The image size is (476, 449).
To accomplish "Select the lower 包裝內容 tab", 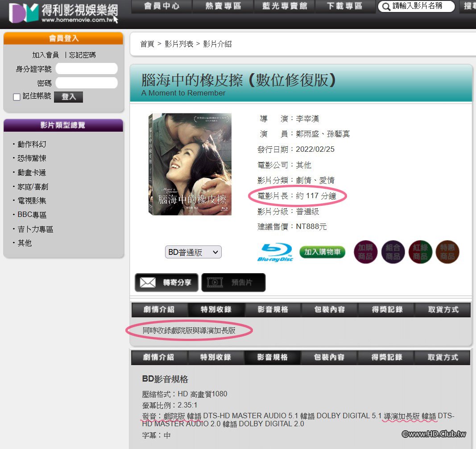I will [329, 357].
